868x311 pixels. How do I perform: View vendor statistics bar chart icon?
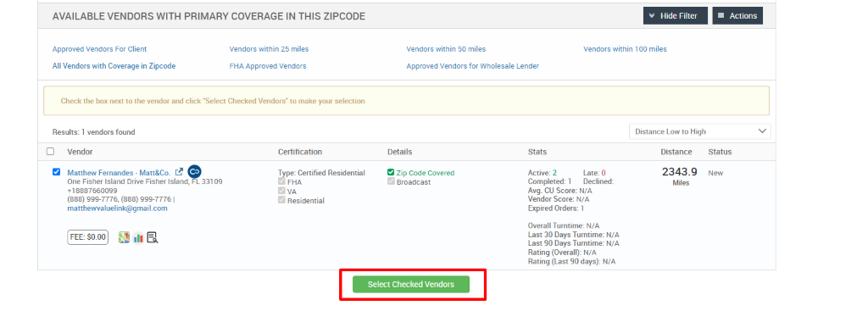click(x=138, y=237)
